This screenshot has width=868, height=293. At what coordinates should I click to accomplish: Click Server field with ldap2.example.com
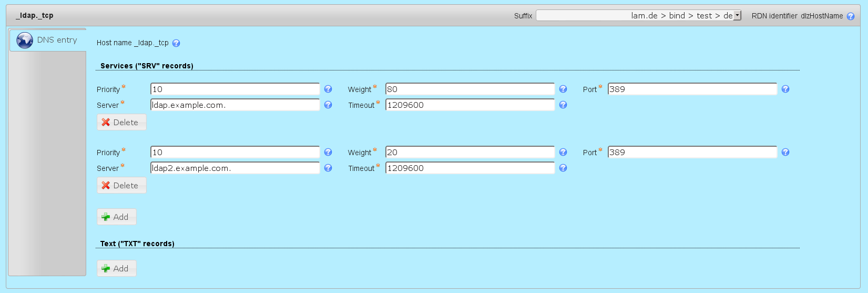point(235,168)
